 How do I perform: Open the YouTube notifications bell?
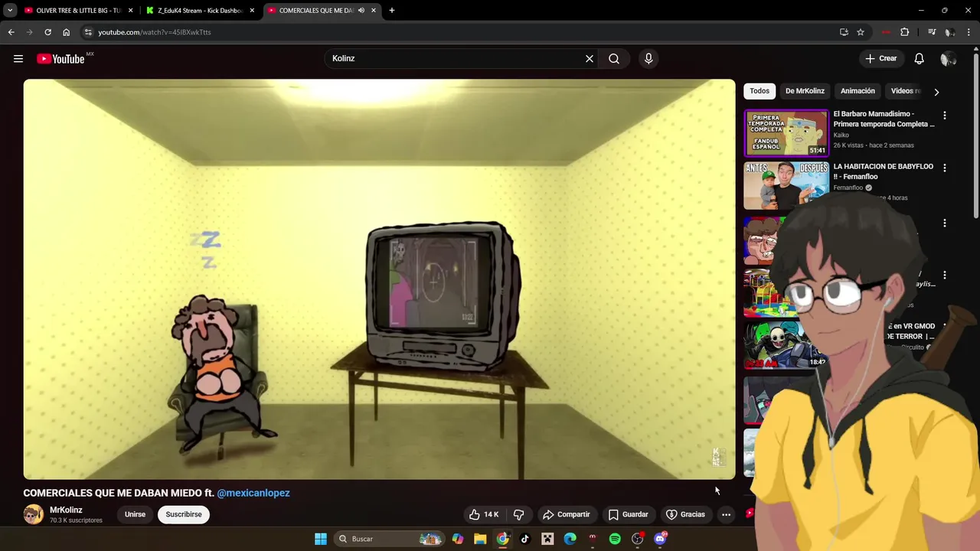point(920,59)
